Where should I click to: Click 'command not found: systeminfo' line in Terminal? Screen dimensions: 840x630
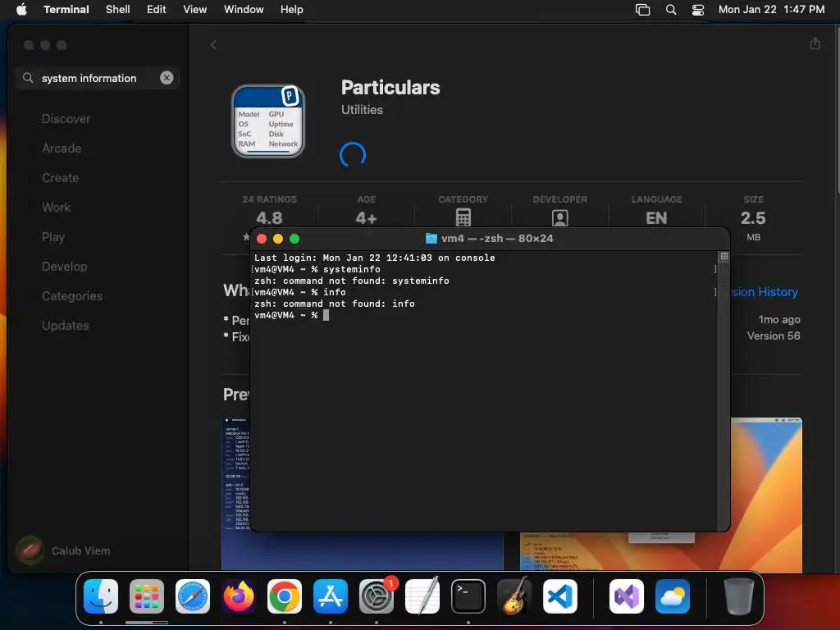[x=351, y=281]
